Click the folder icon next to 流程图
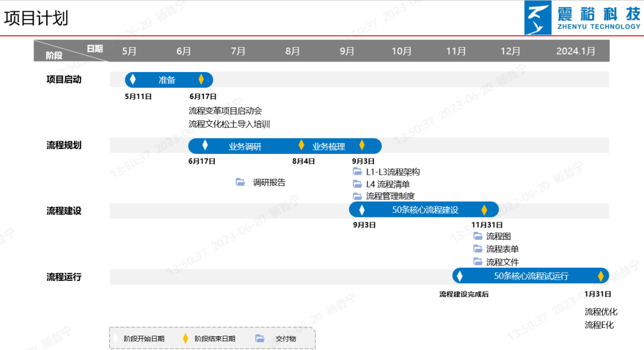 pyautogui.click(x=478, y=236)
